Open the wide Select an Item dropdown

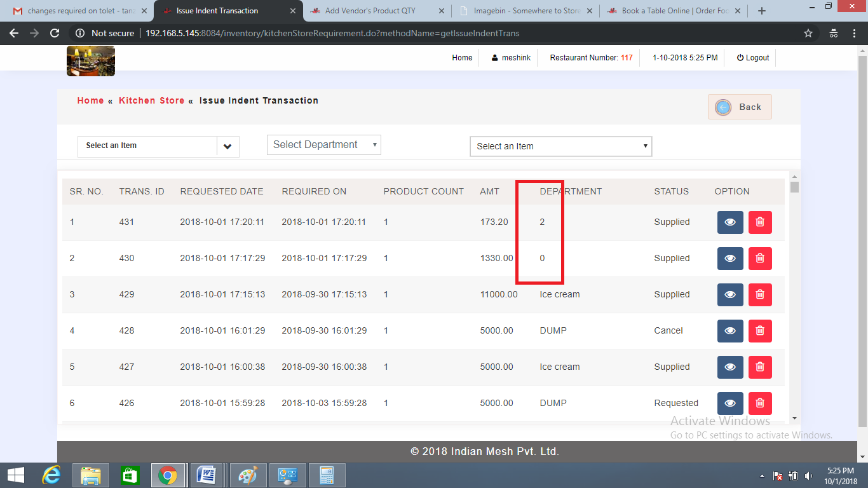[561, 146]
